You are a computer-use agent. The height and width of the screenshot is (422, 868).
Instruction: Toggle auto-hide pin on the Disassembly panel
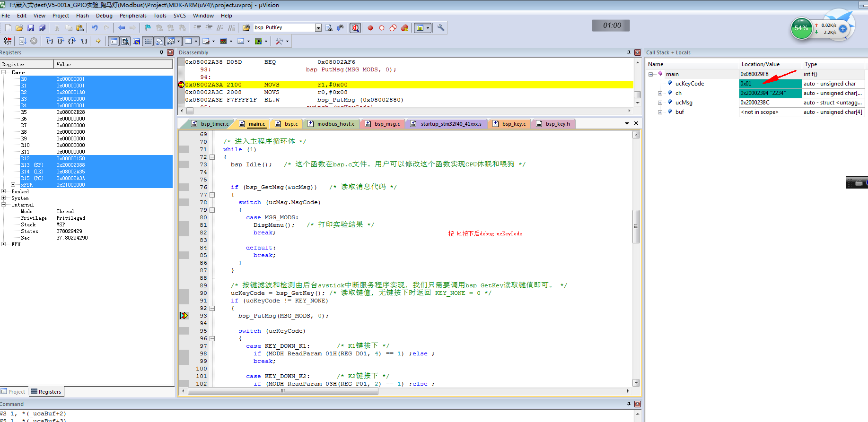point(629,52)
